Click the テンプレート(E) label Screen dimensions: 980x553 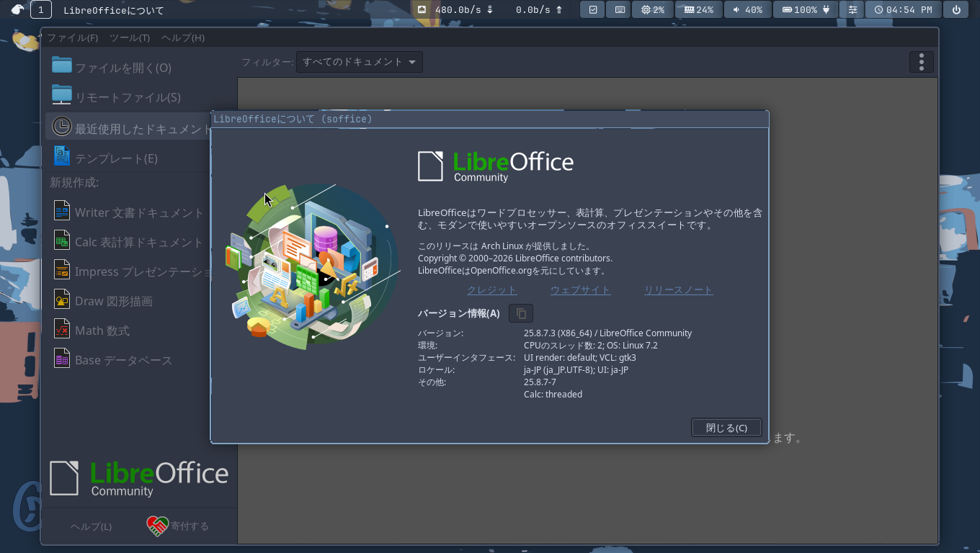tap(116, 158)
